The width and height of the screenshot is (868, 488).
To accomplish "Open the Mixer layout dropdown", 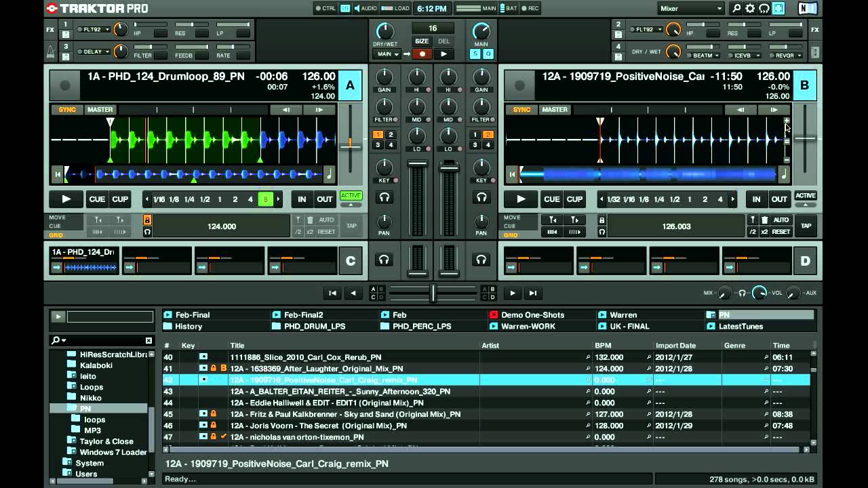I will (x=690, y=9).
